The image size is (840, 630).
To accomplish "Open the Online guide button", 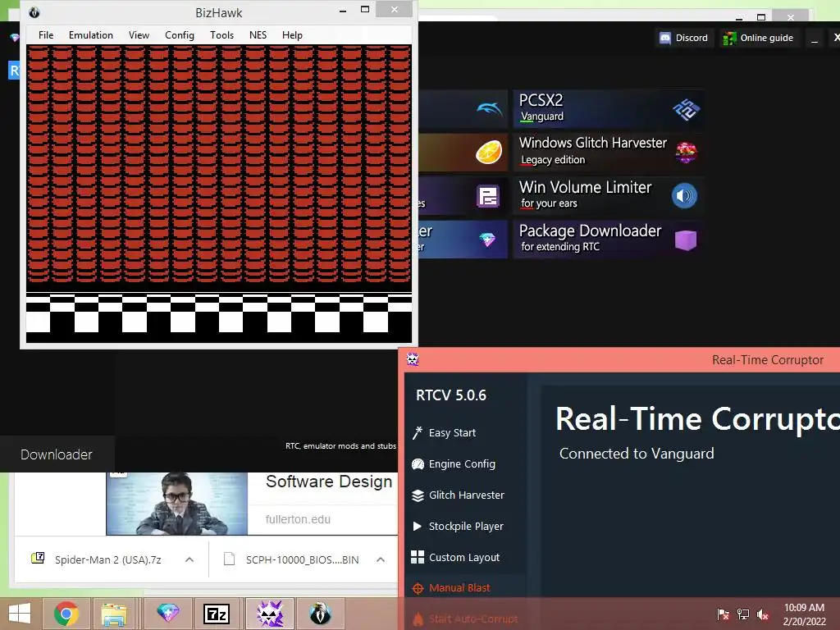I will [759, 38].
